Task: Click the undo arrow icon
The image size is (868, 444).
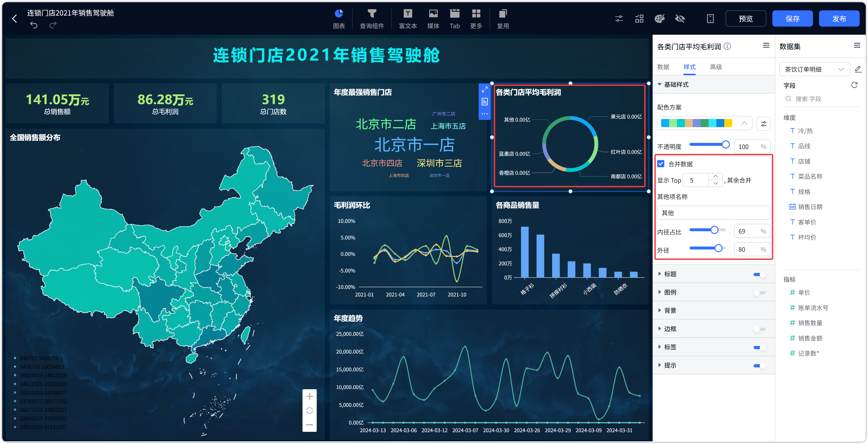Action: point(34,25)
